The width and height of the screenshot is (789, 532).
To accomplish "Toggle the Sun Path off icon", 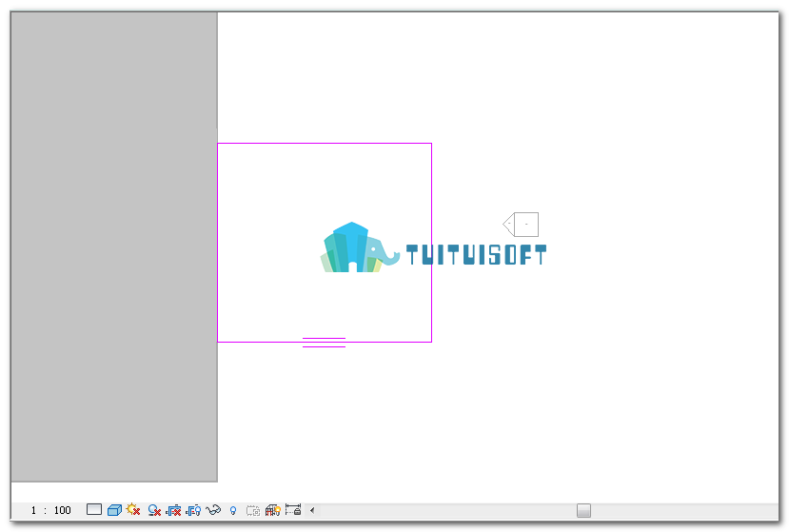I will point(133,509).
